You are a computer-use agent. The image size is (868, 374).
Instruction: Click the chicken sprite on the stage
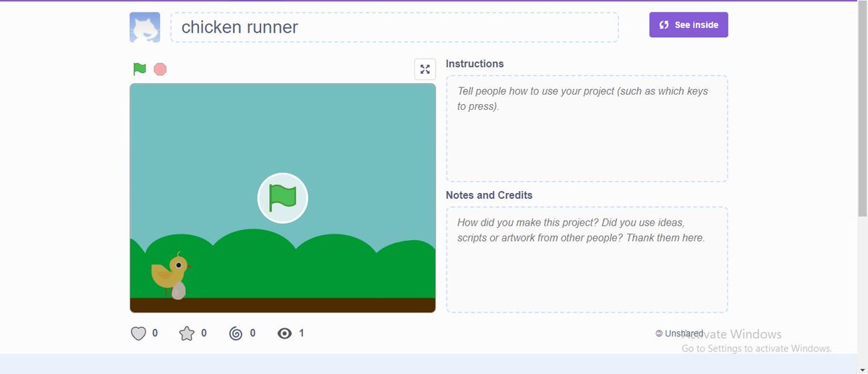click(x=170, y=276)
